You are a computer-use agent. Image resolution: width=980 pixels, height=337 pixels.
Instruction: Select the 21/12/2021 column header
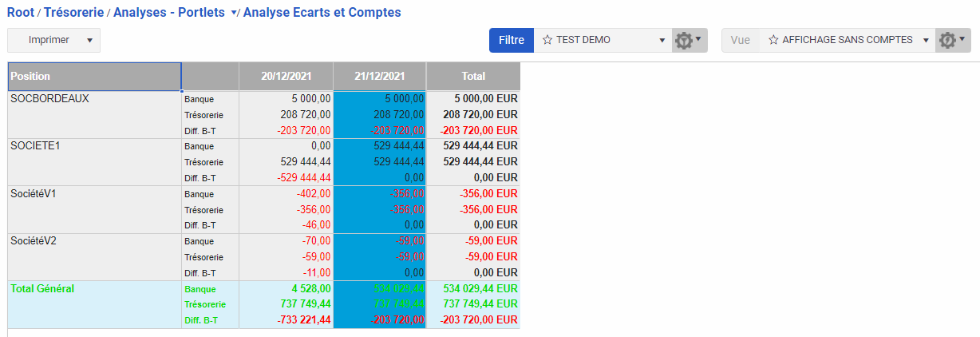click(x=379, y=77)
